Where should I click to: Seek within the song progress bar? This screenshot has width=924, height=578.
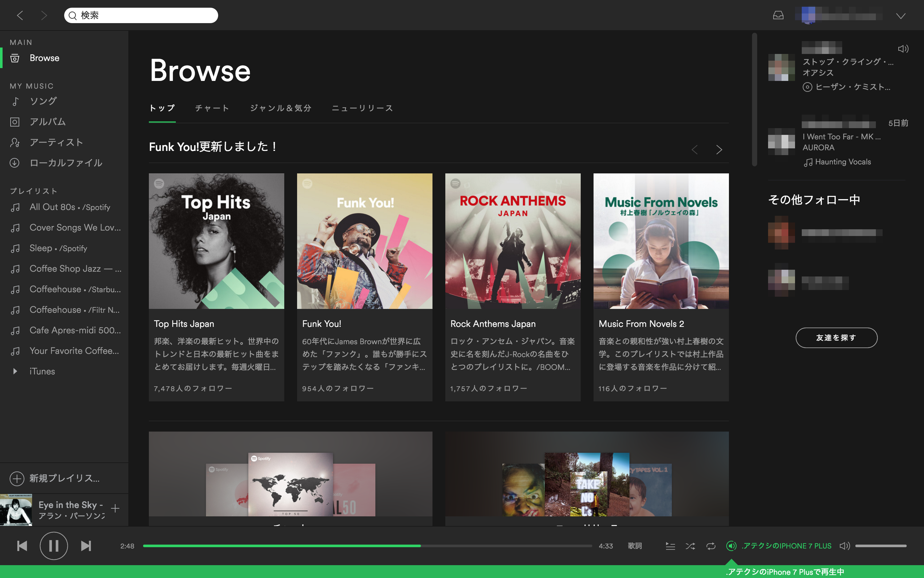367,546
